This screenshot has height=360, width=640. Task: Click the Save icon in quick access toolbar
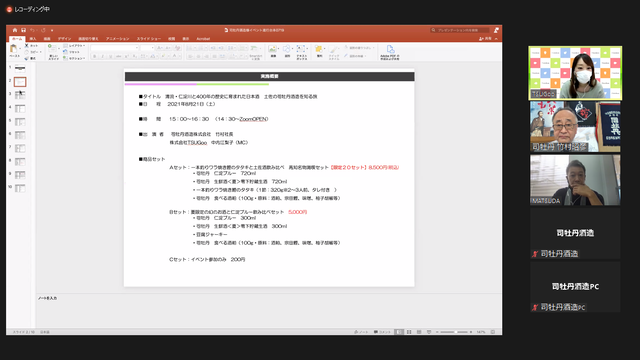click(23, 30)
